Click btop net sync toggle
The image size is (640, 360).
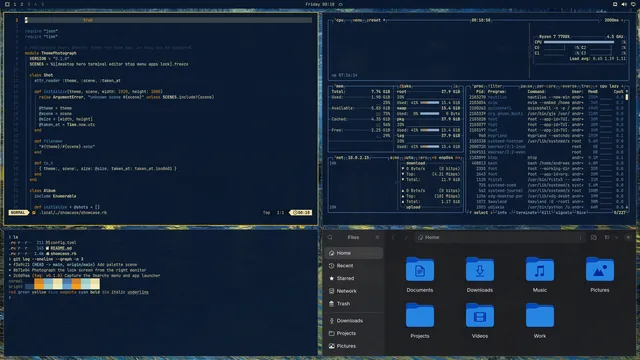(x=394, y=158)
